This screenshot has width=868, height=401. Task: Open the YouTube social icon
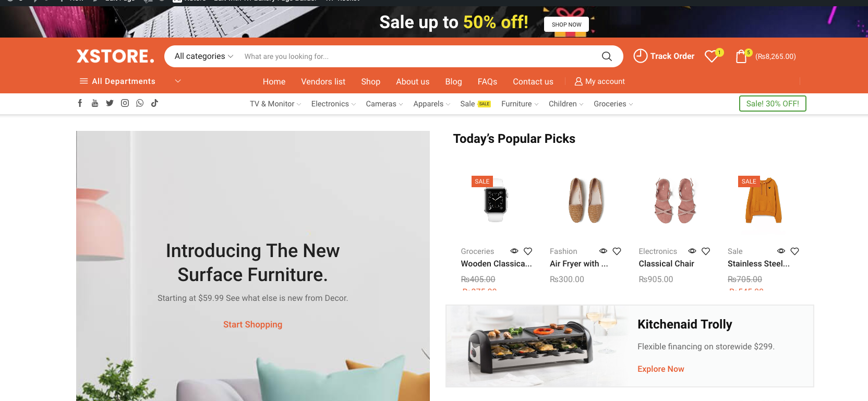click(94, 103)
